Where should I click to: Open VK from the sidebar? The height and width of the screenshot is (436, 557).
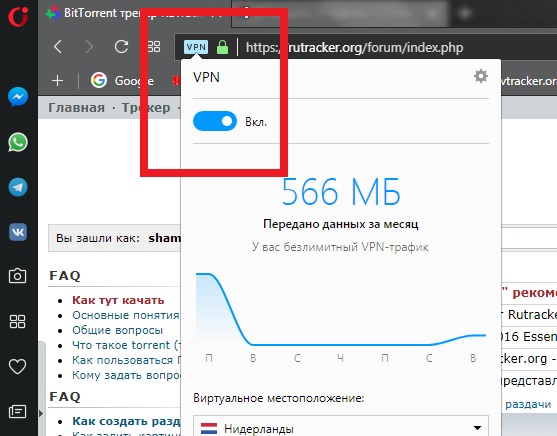pyautogui.click(x=18, y=232)
